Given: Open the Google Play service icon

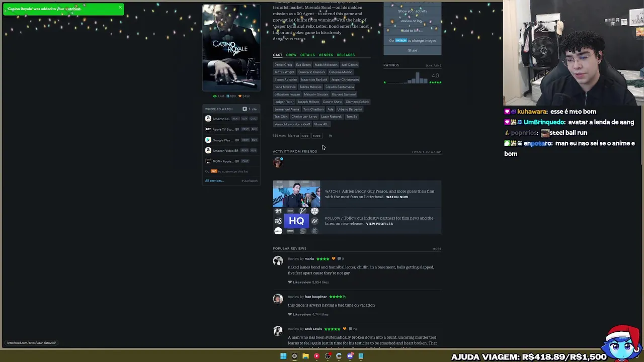Looking at the screenshot, I should pos(208,140).
